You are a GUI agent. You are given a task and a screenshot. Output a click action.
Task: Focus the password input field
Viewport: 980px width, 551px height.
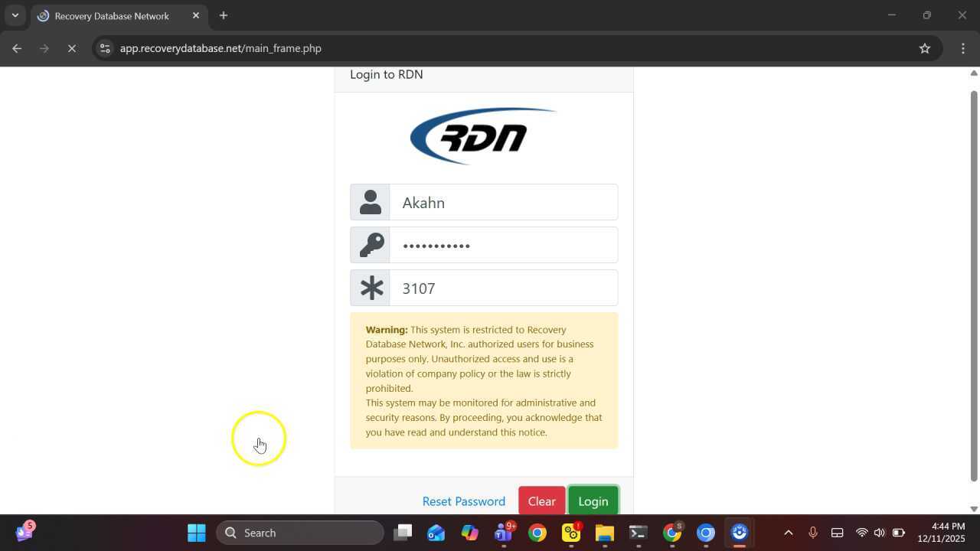(503, 245)
